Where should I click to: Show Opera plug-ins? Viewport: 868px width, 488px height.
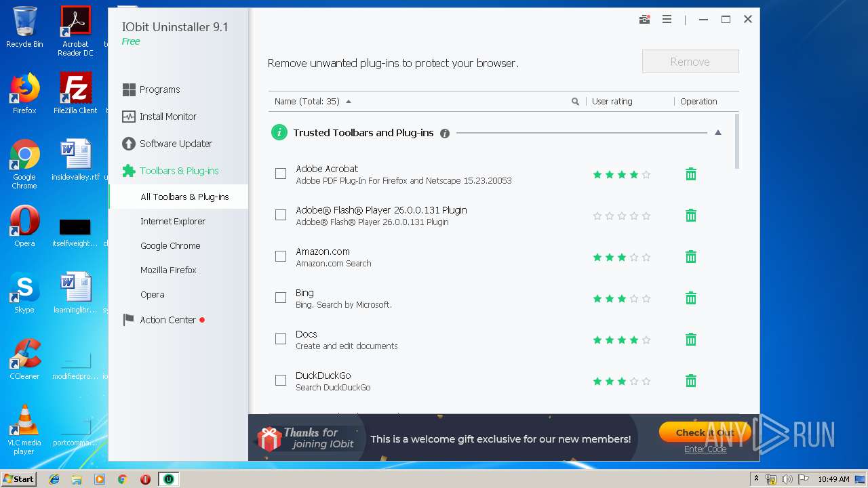tap(153, 295)
